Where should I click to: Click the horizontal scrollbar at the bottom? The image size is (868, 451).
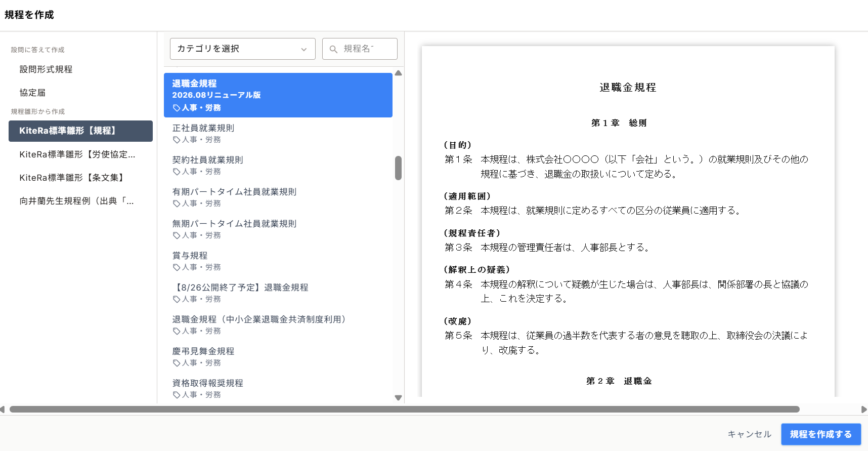coord(405,409)
